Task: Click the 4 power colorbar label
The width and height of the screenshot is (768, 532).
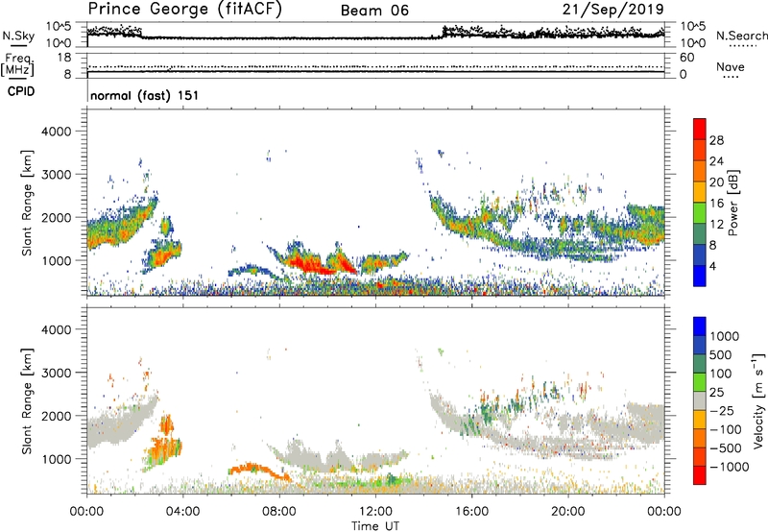Action: (712, 266)
